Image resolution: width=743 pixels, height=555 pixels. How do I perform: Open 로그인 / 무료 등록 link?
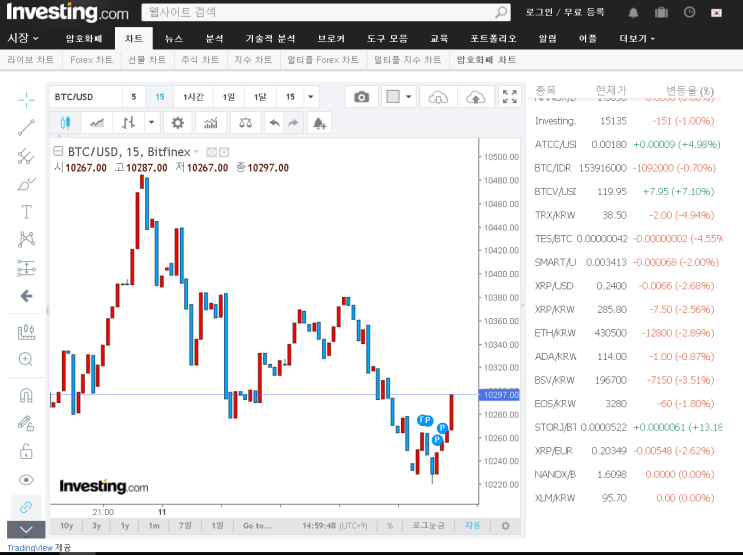[x=565, y=12]
